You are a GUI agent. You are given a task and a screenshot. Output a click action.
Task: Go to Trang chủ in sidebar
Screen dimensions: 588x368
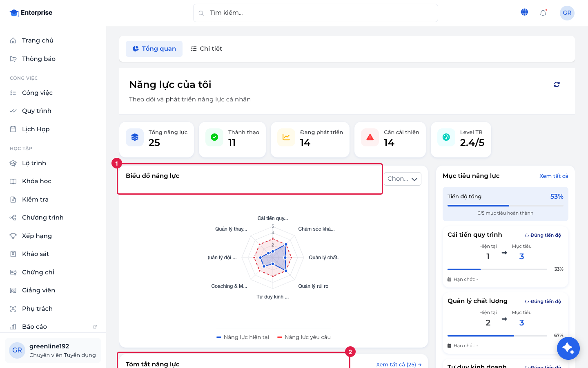click(x=53, y=40)
